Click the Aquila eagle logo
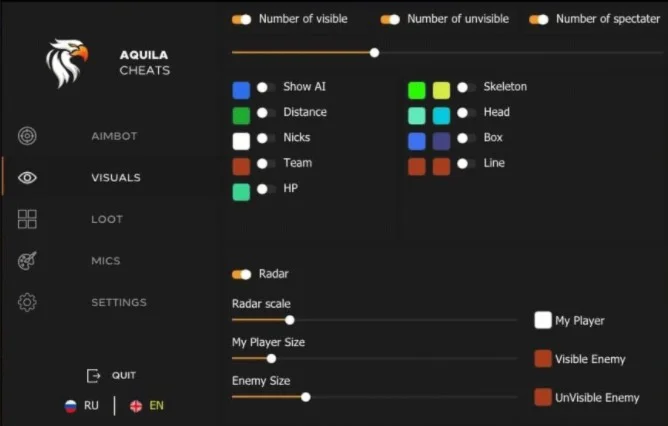 click(66, 62)
